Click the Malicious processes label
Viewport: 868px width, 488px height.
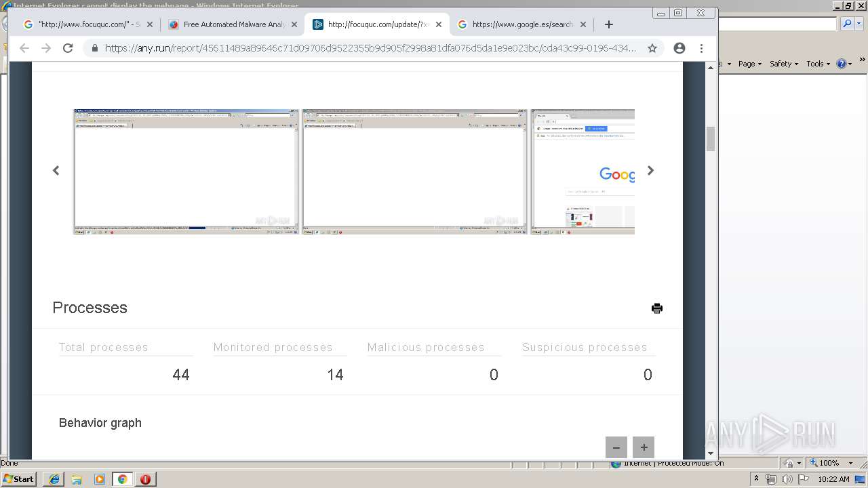click(426, 347)
